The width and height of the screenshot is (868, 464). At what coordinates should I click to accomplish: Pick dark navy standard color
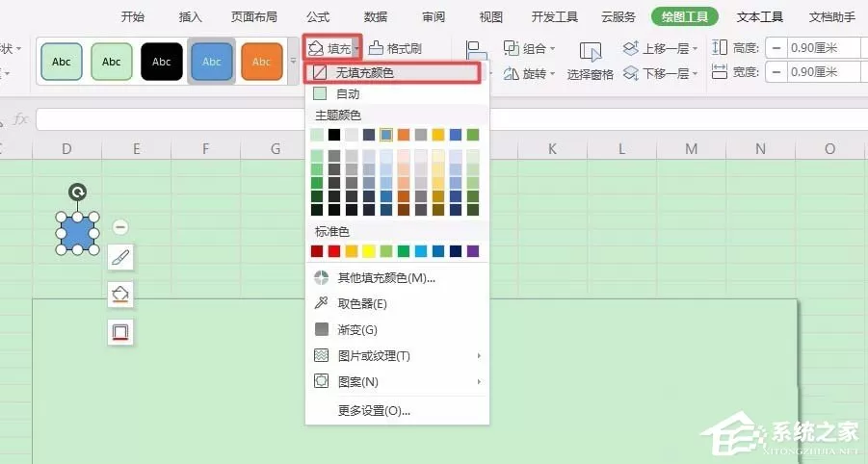[x=456, y=251]
